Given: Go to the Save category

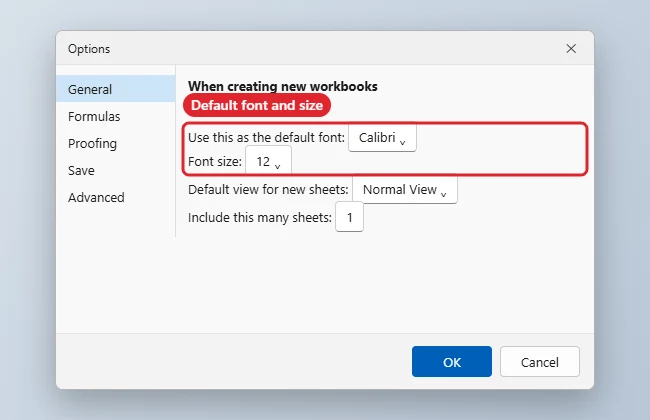Looking at the screenshot, I should point(116,170).
